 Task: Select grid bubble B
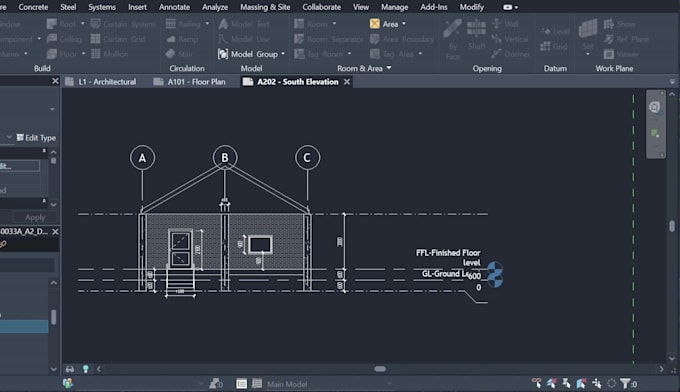pyautogui.click(x=225, y=157)
